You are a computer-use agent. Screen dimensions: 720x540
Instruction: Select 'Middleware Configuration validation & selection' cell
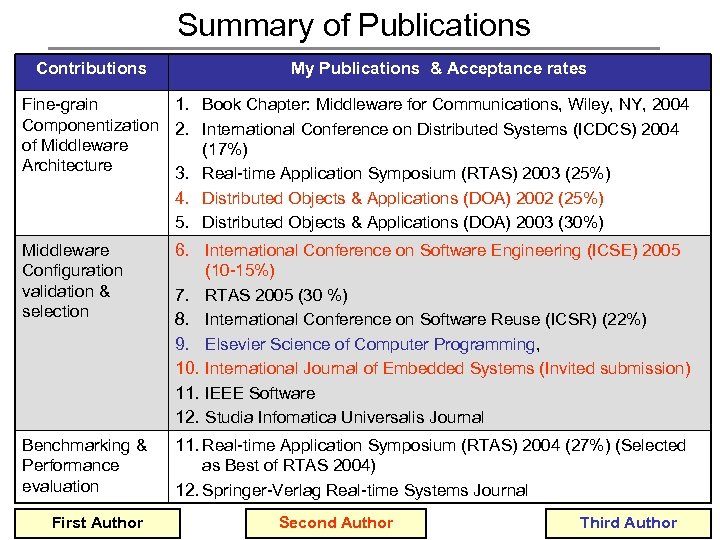click(x=92, y=333)
